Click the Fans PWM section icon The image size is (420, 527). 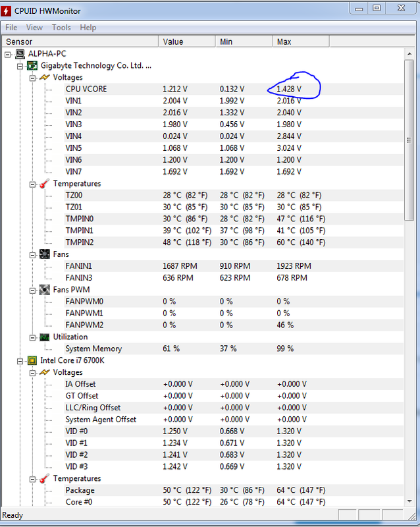(44, 290)
